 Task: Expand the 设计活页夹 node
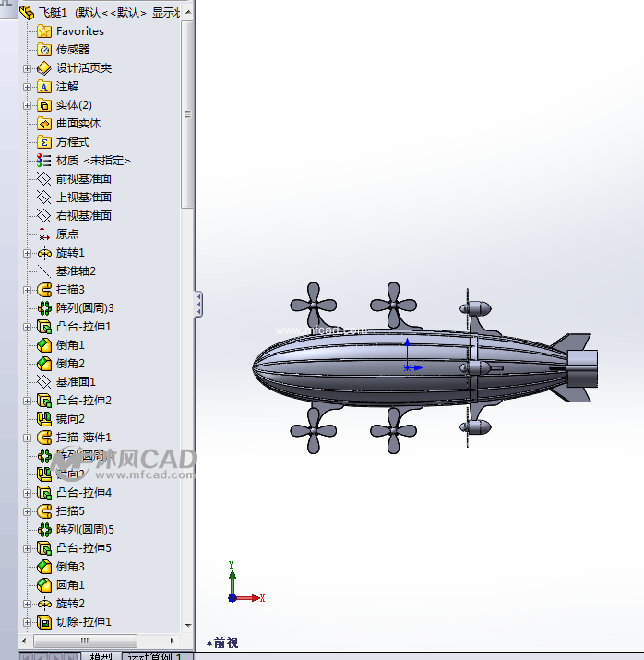pos(27,68)
